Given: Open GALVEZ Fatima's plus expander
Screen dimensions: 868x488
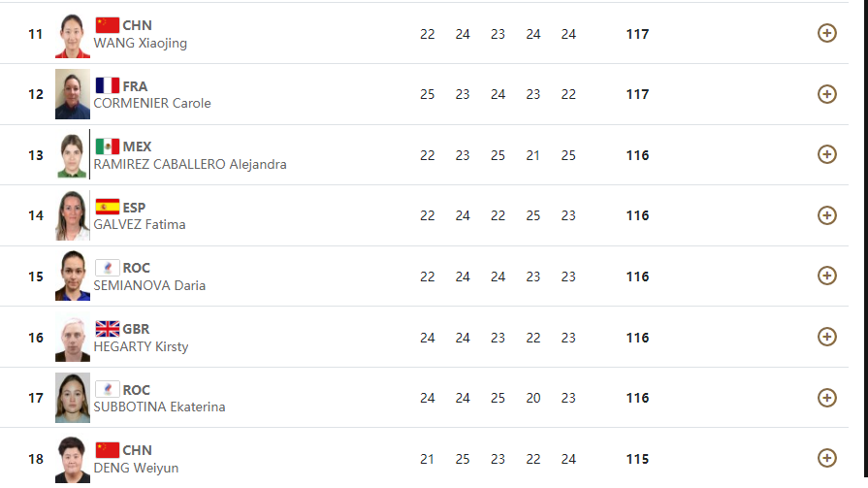Looking at the screenshot, I should click(826, 215).
